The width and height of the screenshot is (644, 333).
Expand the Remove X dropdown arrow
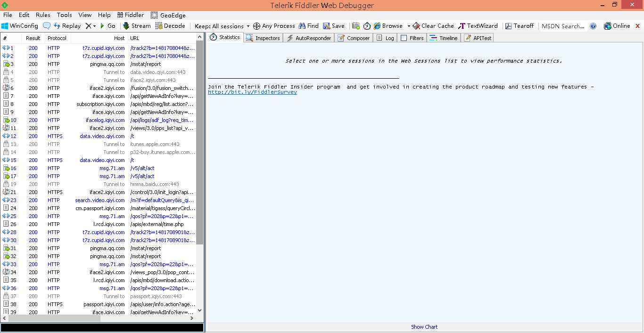[94, 26]
